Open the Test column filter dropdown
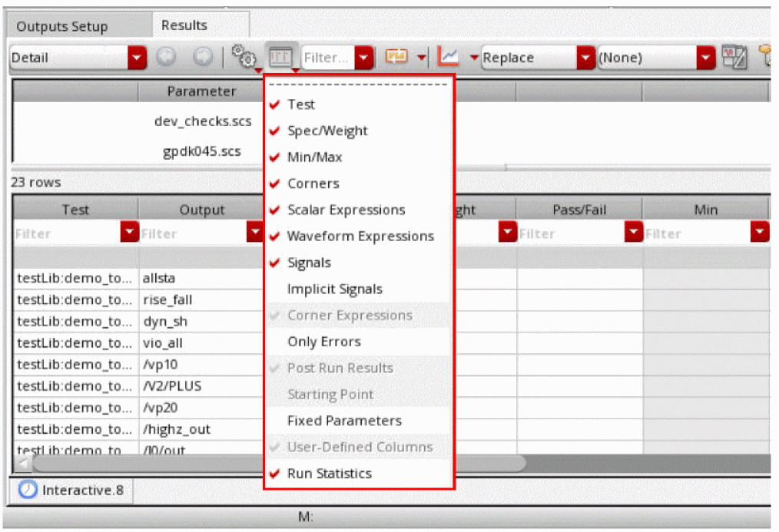779x532 pixels. click(130, 232)
